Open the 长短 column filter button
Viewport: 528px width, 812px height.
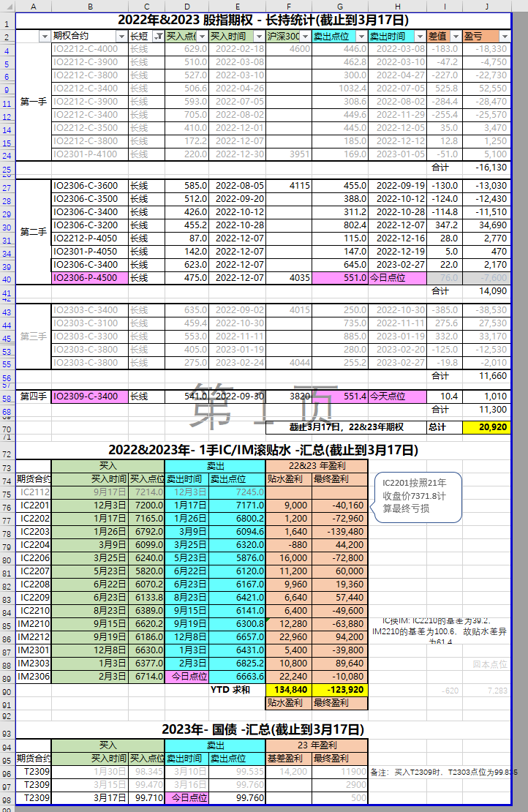(x=159, y=37)
